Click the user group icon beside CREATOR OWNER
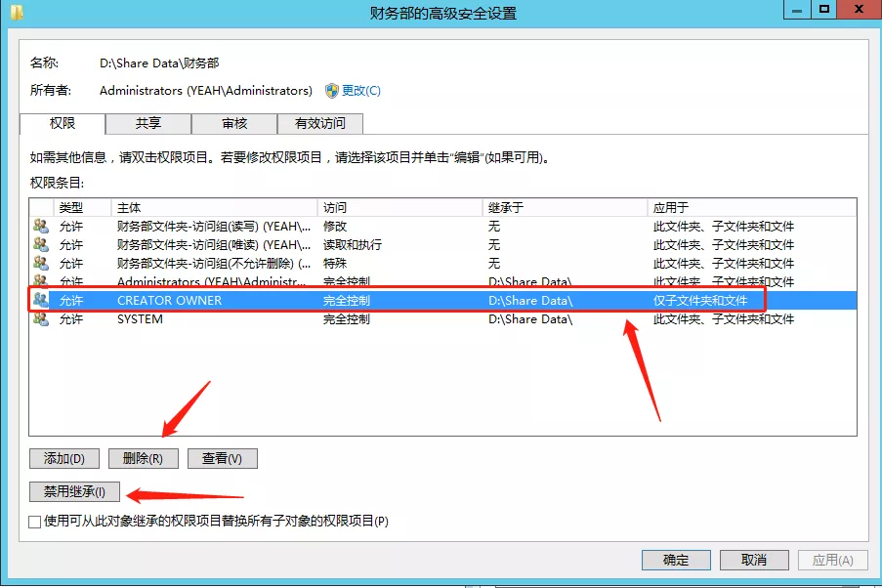 41,301
